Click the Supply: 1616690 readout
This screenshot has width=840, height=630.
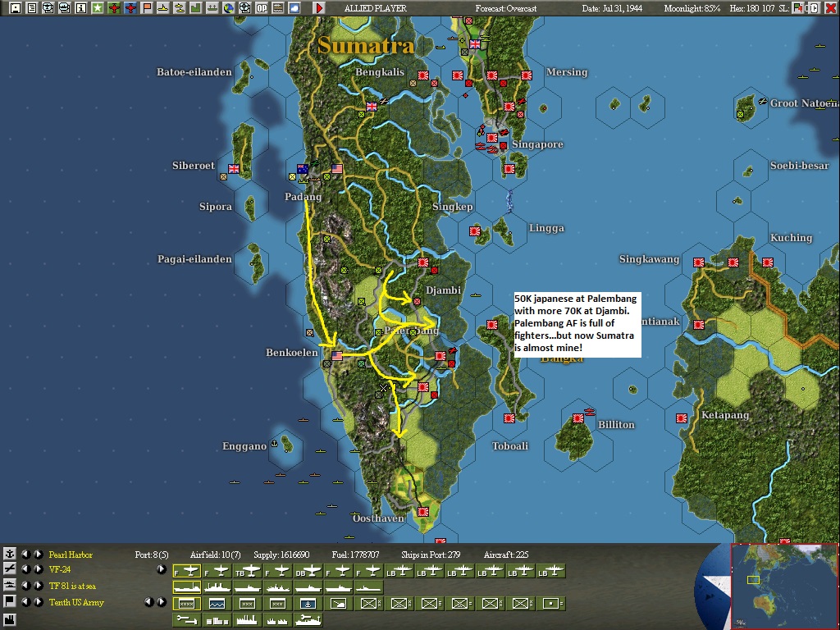281,555
